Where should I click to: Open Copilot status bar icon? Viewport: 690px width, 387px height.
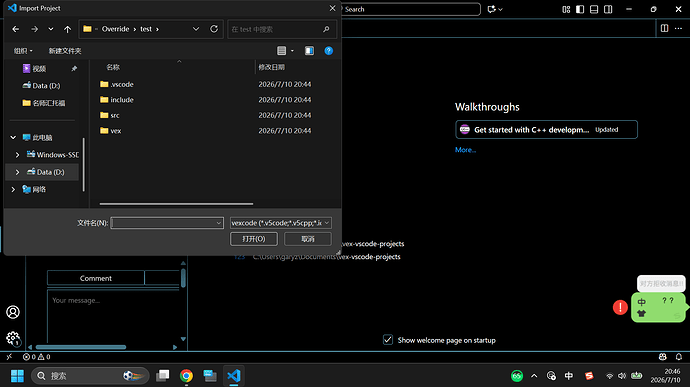[662, 357]
